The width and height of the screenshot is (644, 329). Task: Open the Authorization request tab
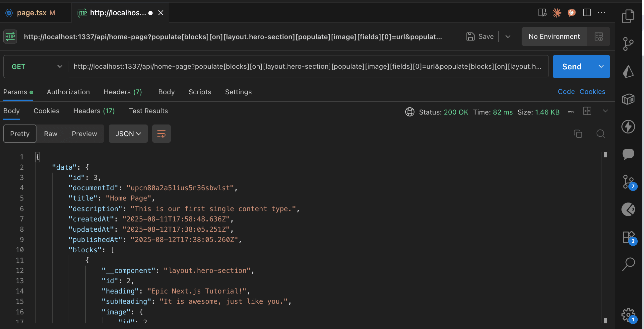pos(68,92)
